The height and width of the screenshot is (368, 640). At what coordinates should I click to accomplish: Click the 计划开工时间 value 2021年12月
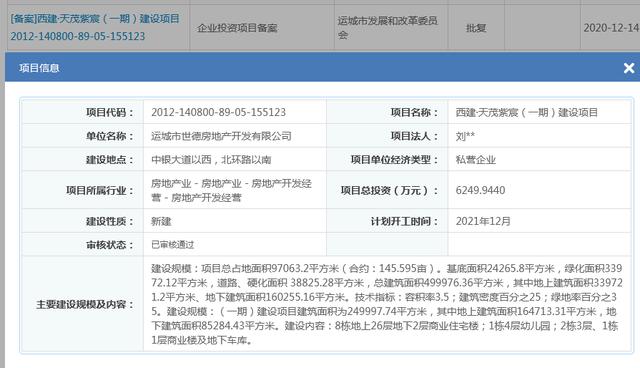pos(483,221)
